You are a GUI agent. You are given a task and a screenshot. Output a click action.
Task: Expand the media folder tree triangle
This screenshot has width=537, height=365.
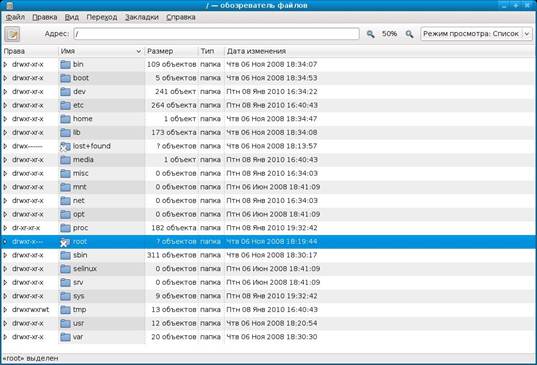(x=5, y=160)
